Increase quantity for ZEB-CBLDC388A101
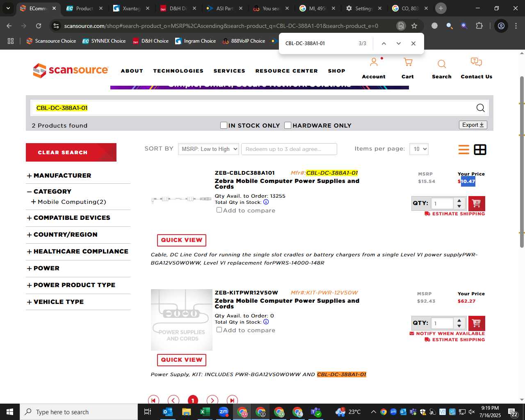Screen dimensions: 525x420 [459, 201]
